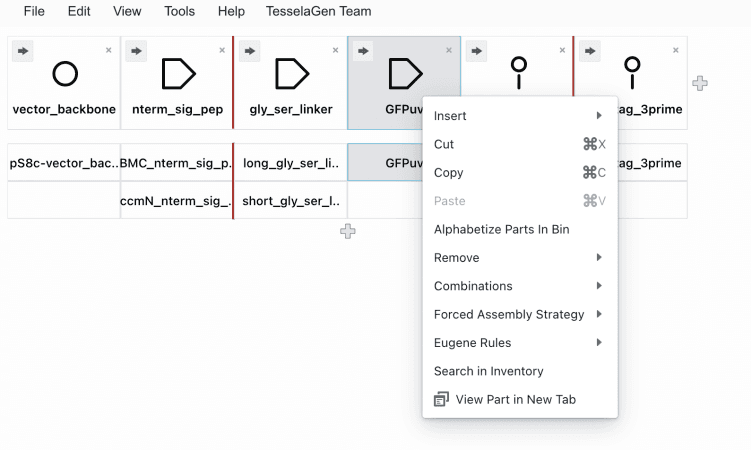Screen dimensions: 751x450
Task: Add a new row with the plus icon
Action: click(x=348, y=231)
